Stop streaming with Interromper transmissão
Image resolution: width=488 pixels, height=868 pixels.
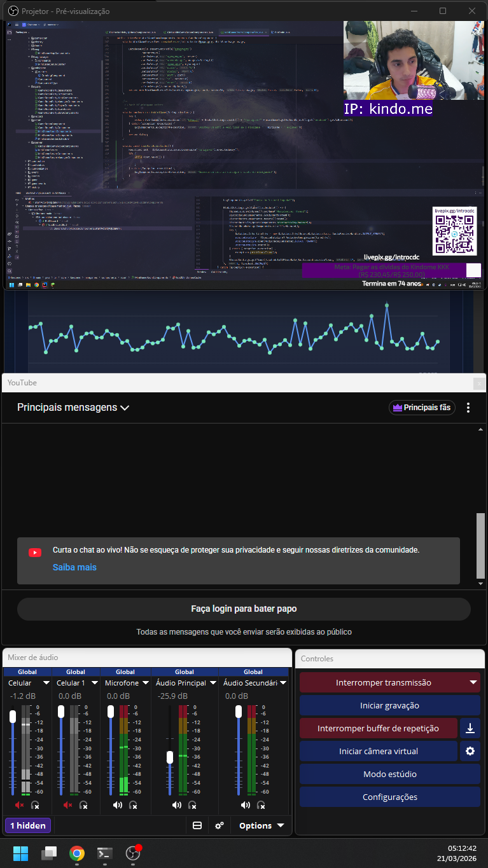(x=384, y=682)
